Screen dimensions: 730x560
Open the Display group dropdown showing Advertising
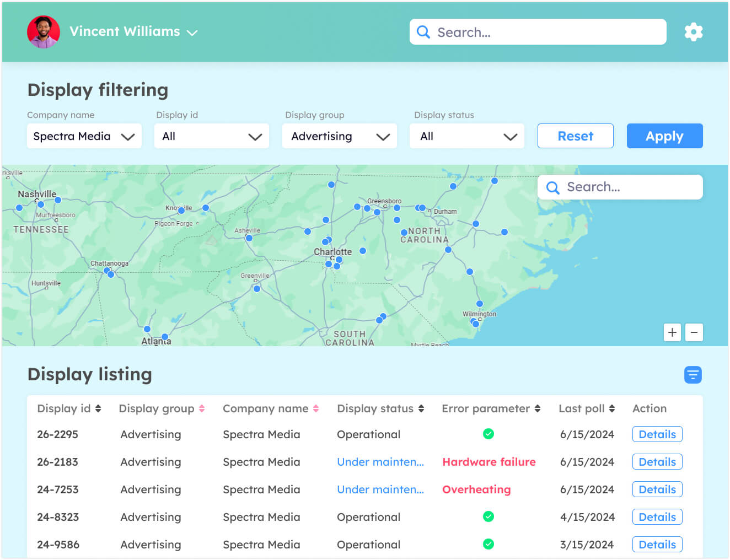click(x=339, y=136)
